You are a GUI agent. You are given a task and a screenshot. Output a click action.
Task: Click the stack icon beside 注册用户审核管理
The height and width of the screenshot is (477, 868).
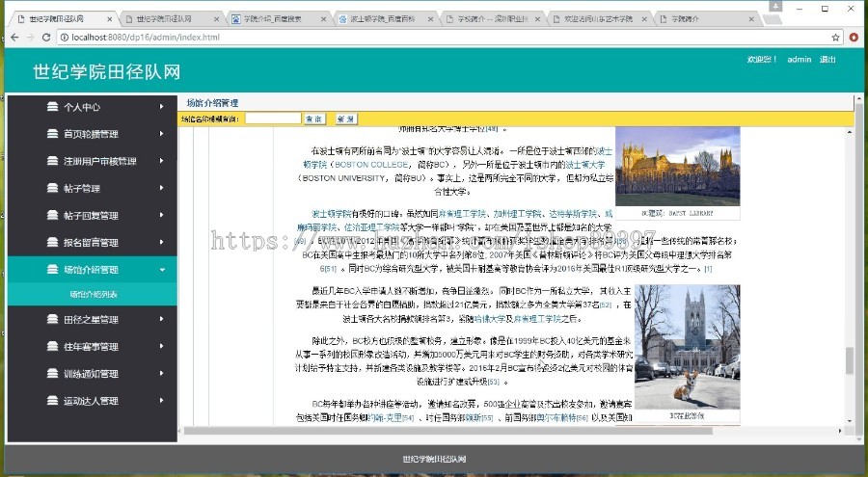(53, 161)
